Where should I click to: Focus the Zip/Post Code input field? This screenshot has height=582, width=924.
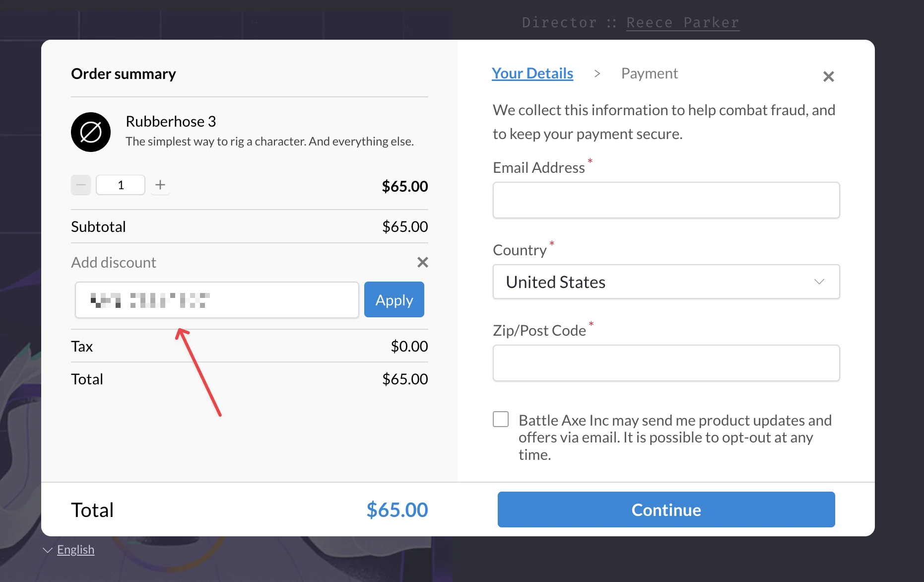coord(666,363)
